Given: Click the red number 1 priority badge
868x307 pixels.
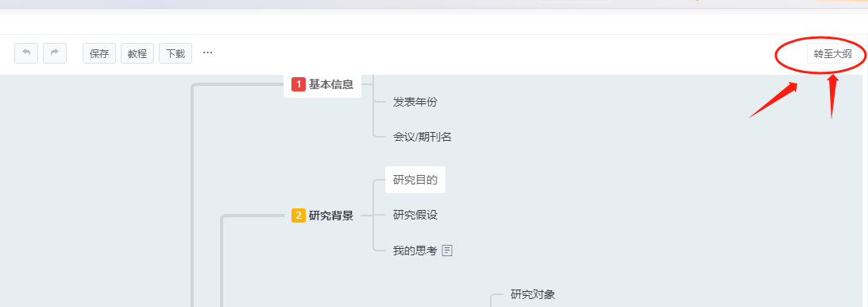Looking at the screenshot, I should click(x=299, y=84).
